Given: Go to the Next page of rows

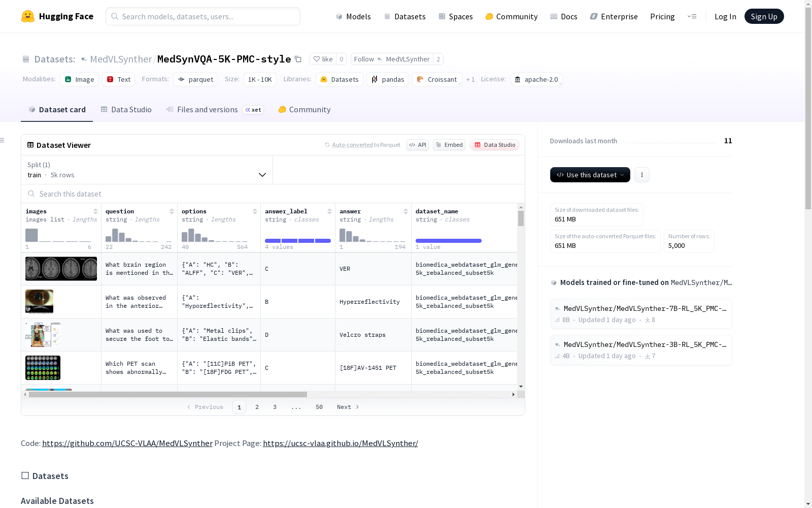Looking at the screenshot, I should pyautogui.click(x=348, y=407).
